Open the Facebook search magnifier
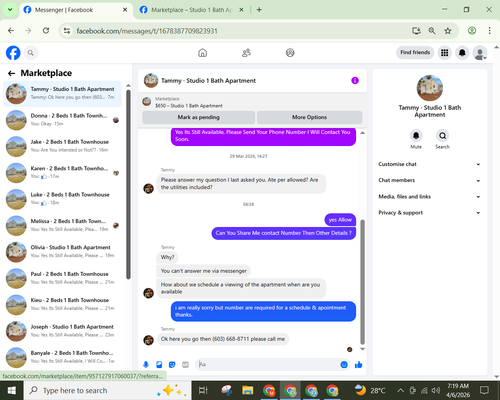This screenshot has width=500, height=400. point(31,53)
